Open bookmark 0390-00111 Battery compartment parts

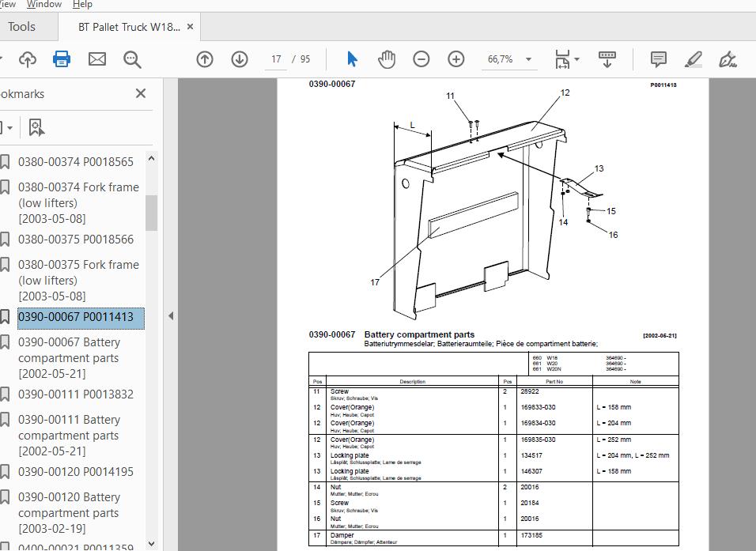(69, 436)
